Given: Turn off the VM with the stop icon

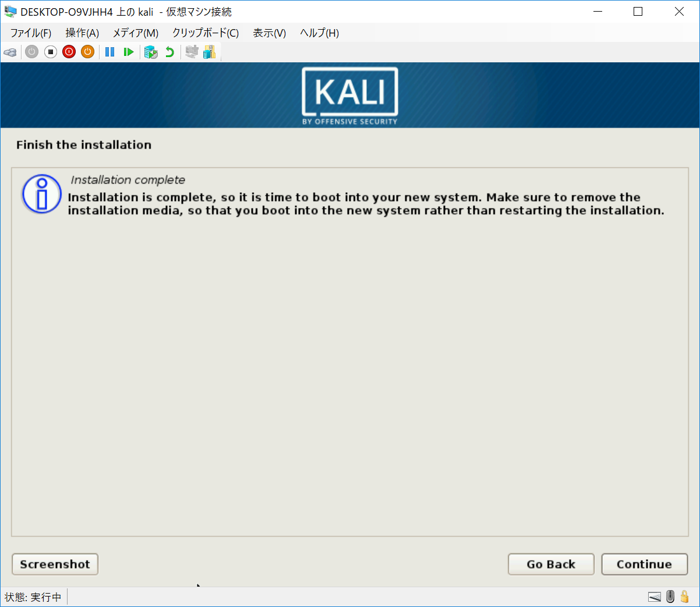Looking at the screenshot, I should [x=51, y=52].
